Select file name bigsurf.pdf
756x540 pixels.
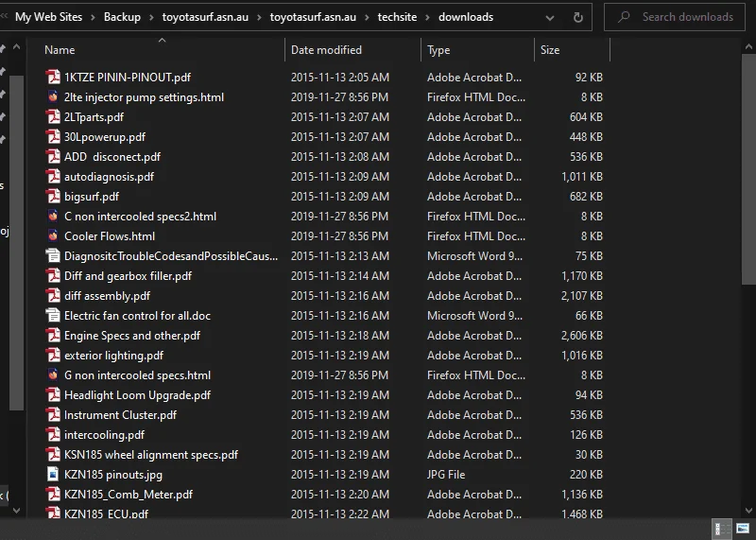tap(92, 197)
